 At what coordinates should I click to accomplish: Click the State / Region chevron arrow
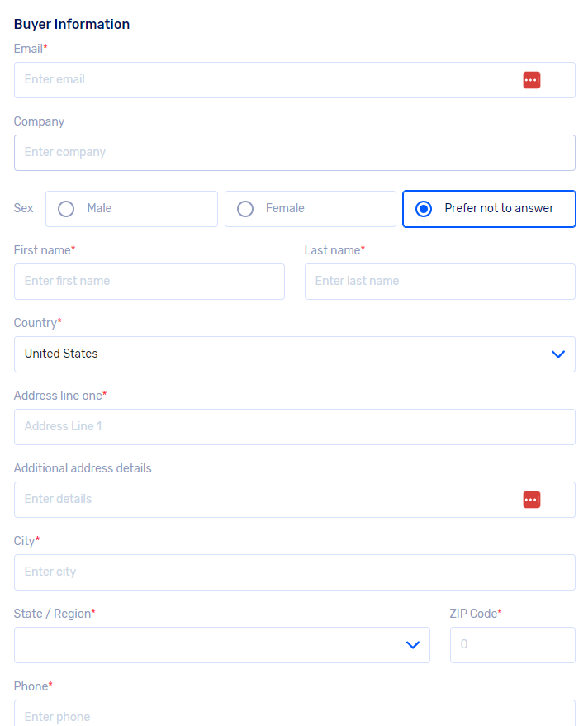click(413, 645)
